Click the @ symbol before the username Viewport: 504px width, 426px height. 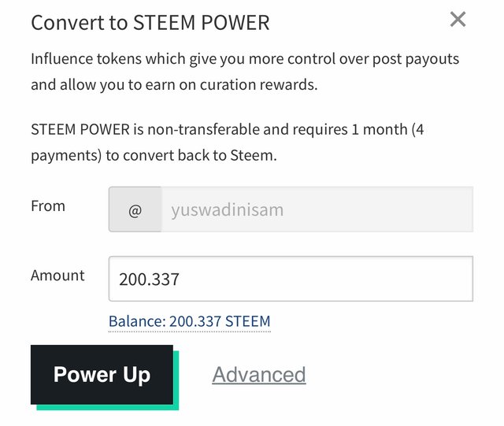[135, 210]
